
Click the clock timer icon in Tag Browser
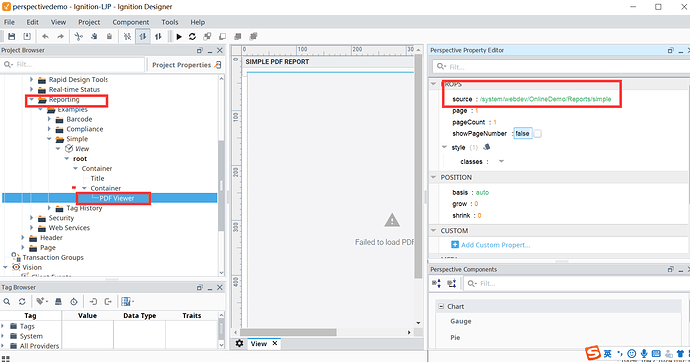pyautogui.click(x=74, y=302)
